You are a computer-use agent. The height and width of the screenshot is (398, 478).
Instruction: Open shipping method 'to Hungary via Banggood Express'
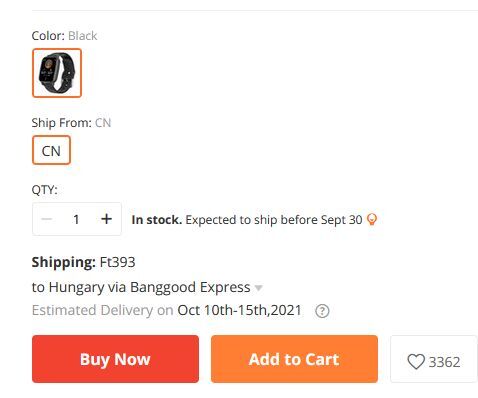coord(141,287)
